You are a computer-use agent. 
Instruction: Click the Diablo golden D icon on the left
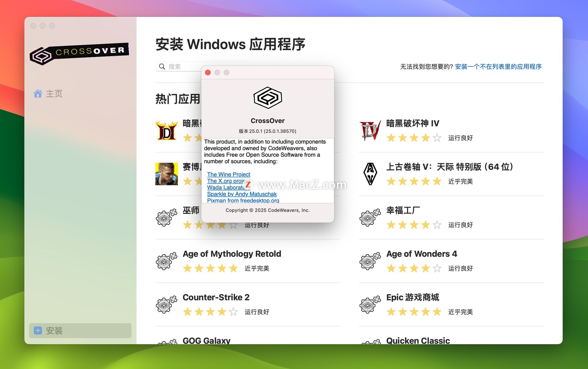167,131
